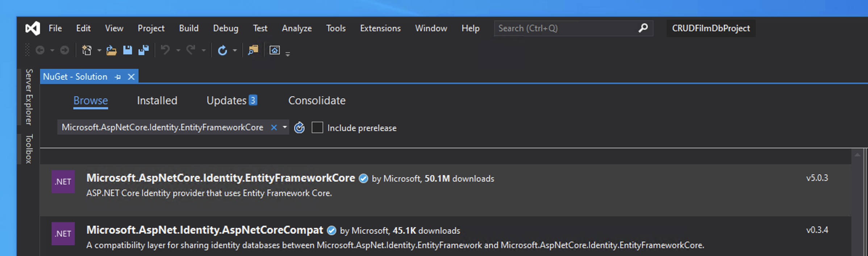Open the Server Explorer side panel
Image resolution: width=868 pixels, height=256 pixels.
[29, 97]
